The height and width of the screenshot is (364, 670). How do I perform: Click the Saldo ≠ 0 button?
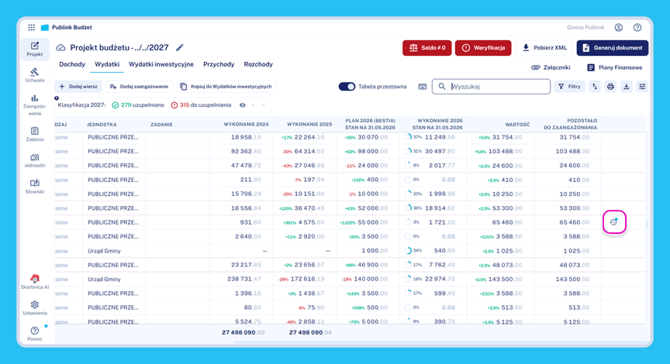[x=427, y=48]
